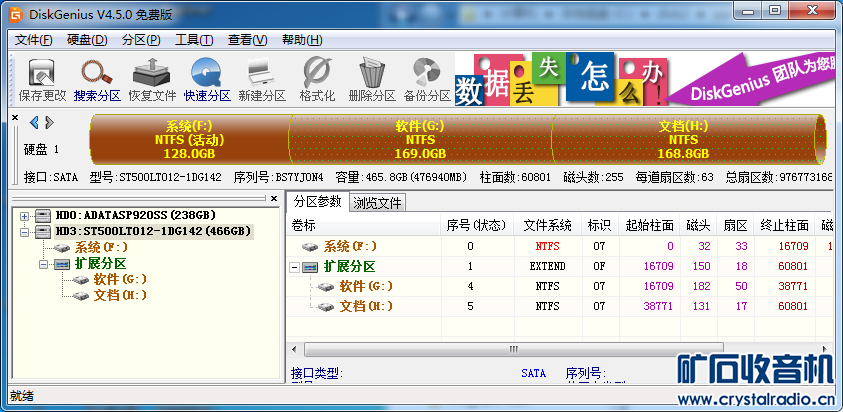Viewport: 843px width, 412px height.
Task: Click the 就绪 status bar text
Action: click(22, 396)
